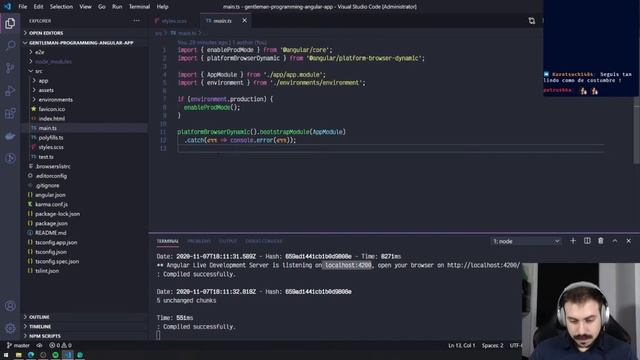Open the Accounts menu icon
Screen dimensions: 640x360
[10, 306]
